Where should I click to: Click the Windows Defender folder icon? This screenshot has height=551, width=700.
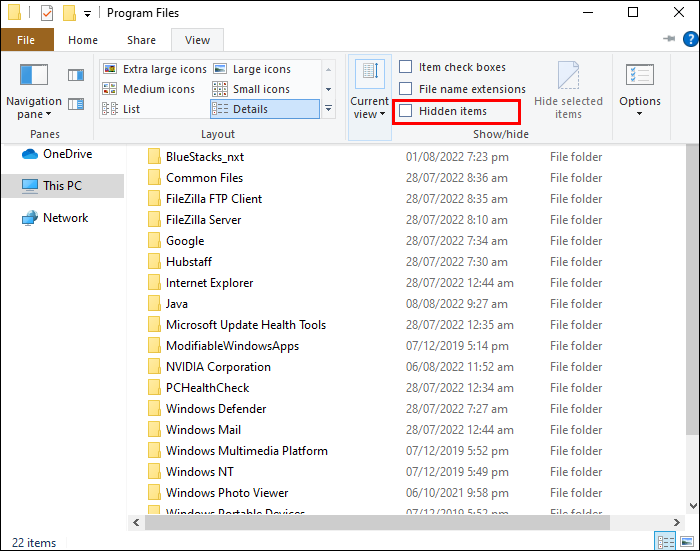(x=154, y=409)
